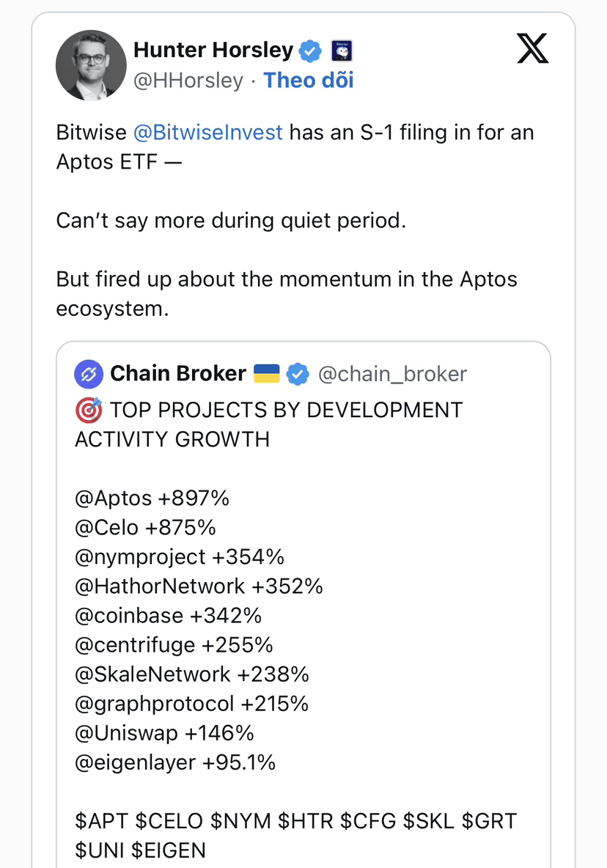Click Chain Broker's blue verified badge
607x868 pixels.
(x=297, y=374)
